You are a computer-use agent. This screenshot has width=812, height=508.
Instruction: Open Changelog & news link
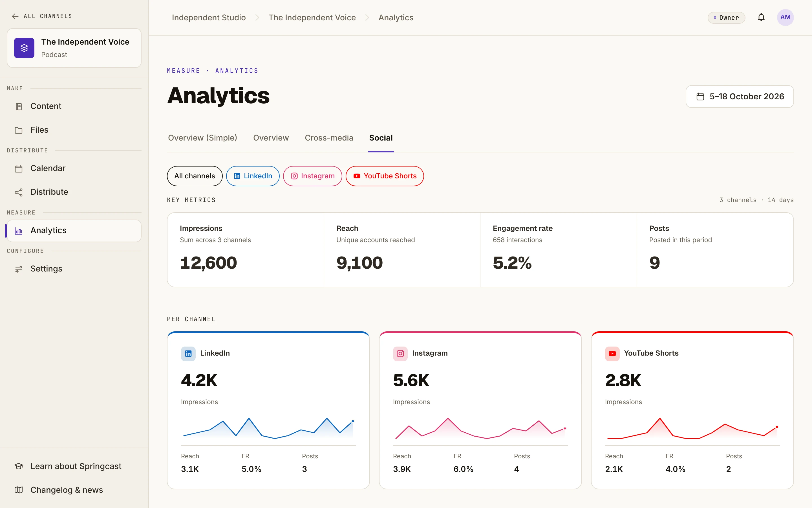click(x=74, y=490)
